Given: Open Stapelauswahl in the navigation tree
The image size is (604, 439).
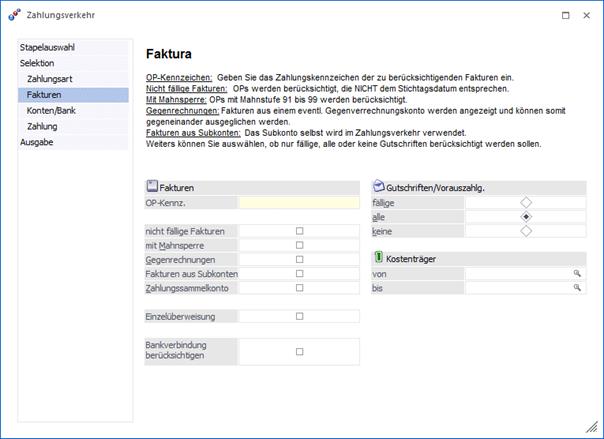Looking at the screenshot, I should point(47,47).
